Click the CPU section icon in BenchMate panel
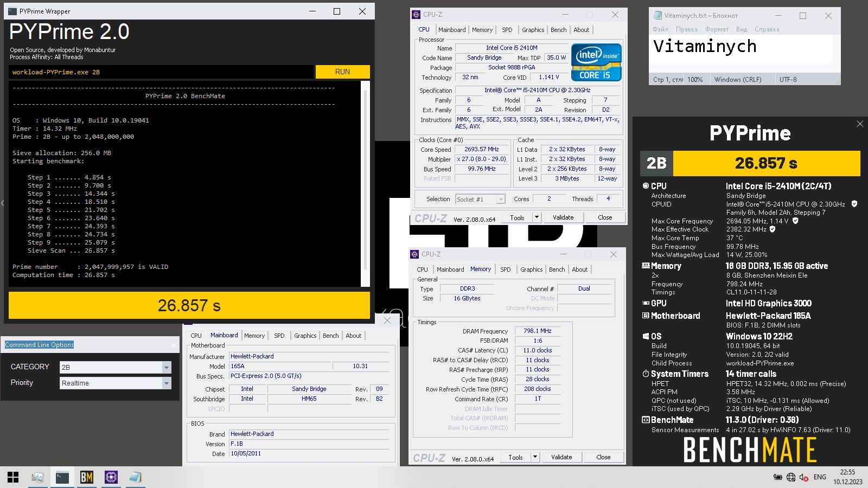The height and width of the screenshot is (488, 868). point(646,185)
